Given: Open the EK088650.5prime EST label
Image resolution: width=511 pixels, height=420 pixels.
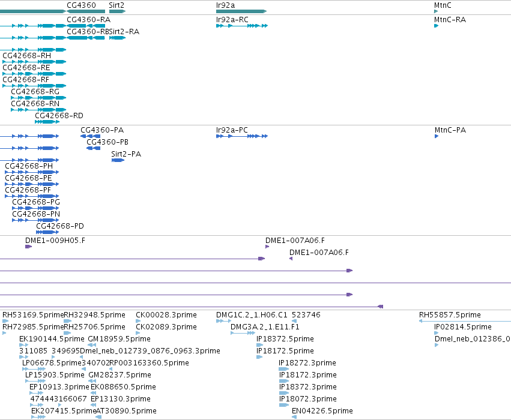Looking at the screenshot, I should (x=123, y=388).
